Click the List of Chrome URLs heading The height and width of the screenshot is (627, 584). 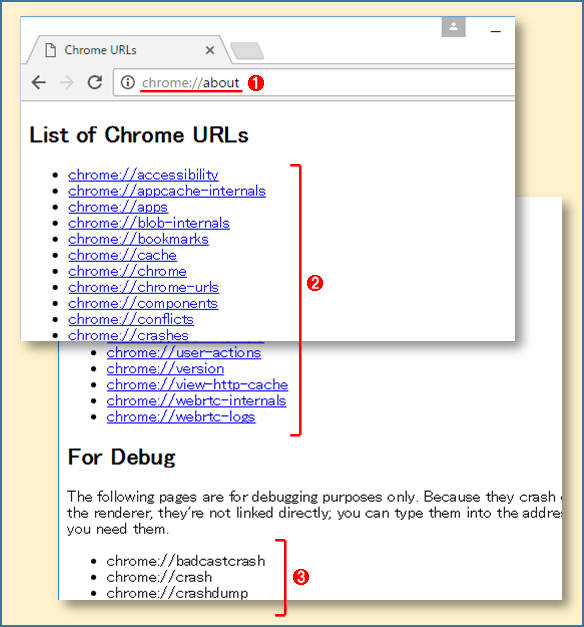point(139,135)
